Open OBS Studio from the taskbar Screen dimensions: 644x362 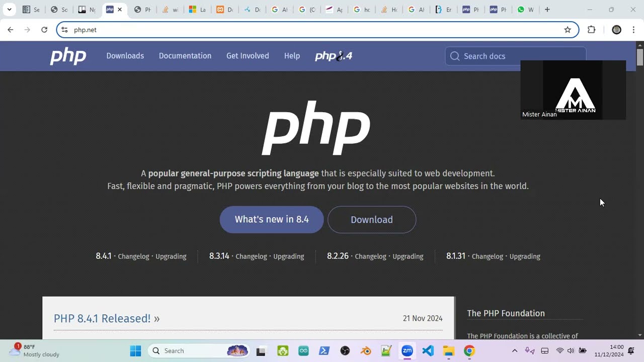tap(345, 351)
